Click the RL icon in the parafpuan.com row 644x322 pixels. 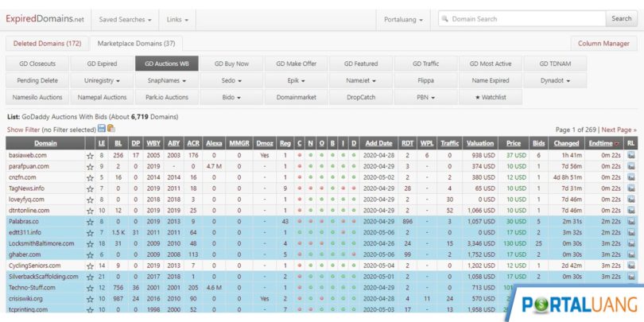630,166
